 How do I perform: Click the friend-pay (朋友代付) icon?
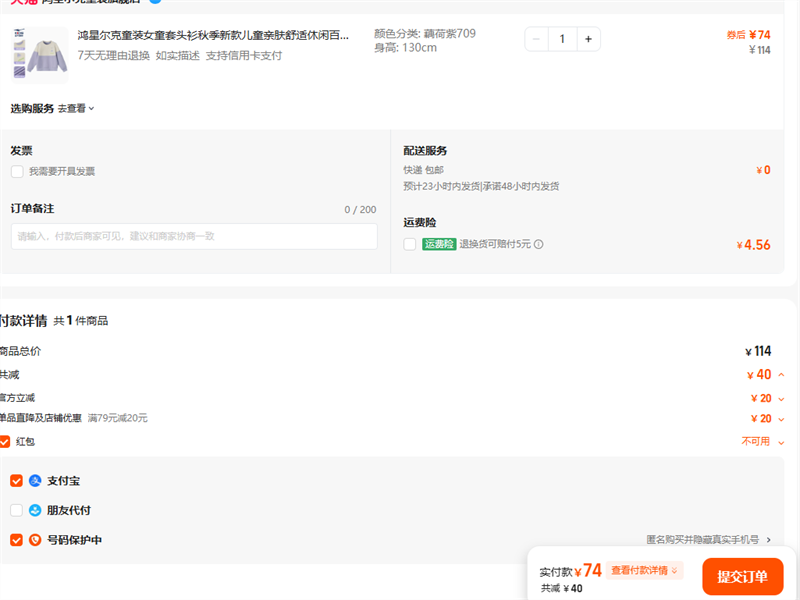35,510
